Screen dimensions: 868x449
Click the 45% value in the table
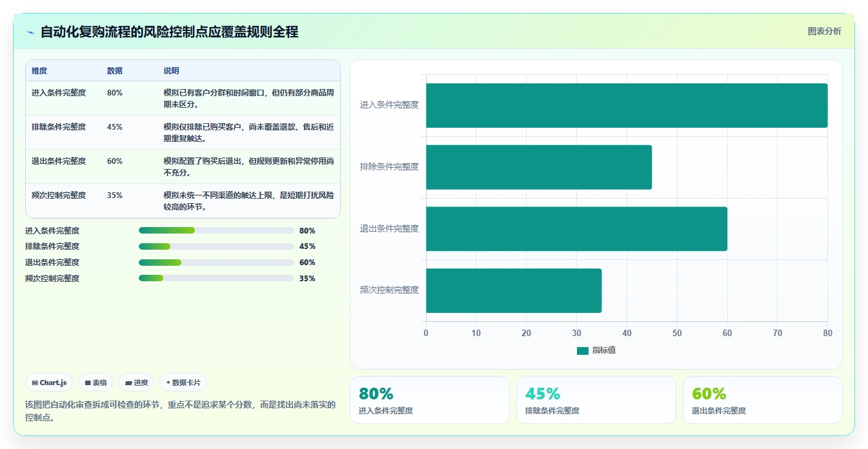tap(115, 127)
